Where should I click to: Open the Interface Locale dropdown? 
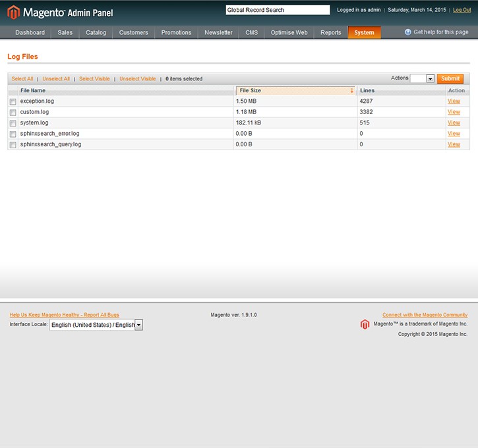[x=96, y=325]
